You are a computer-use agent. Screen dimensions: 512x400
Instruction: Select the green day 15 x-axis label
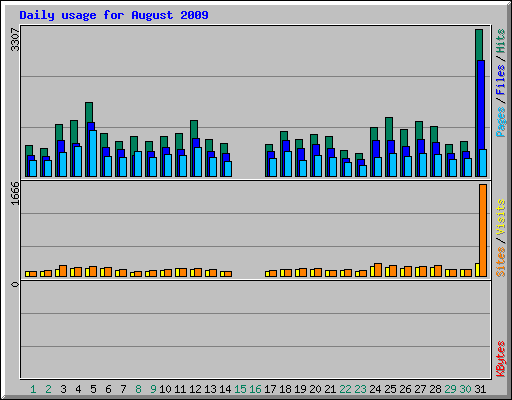click(x=240, y=389)
